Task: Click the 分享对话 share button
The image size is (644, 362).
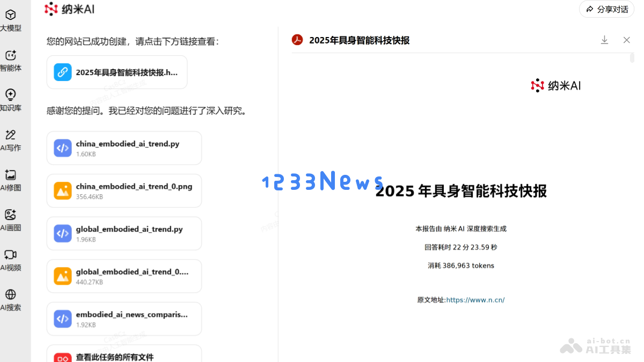Action: point(606,9)
